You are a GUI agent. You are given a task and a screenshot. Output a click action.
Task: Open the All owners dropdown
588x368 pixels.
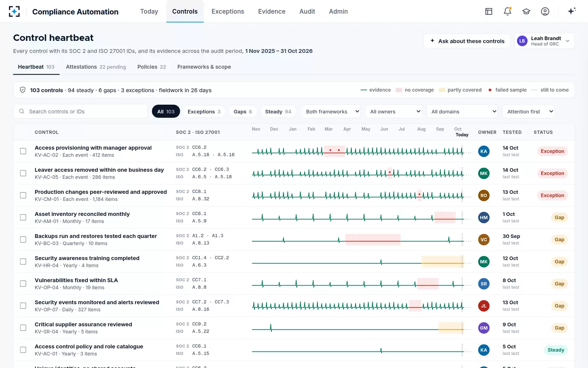pyautogui.click(x=394, y=111)
